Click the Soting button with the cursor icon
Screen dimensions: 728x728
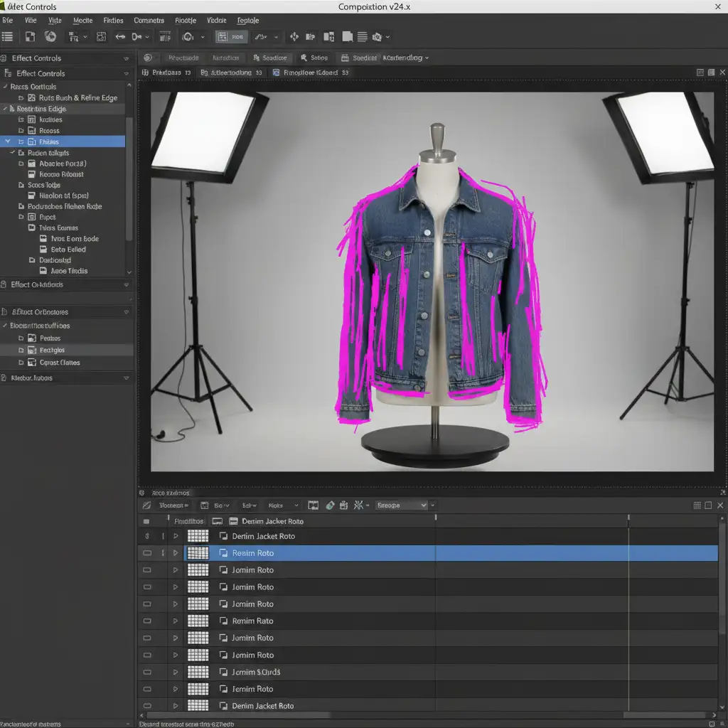click(314, 58)
